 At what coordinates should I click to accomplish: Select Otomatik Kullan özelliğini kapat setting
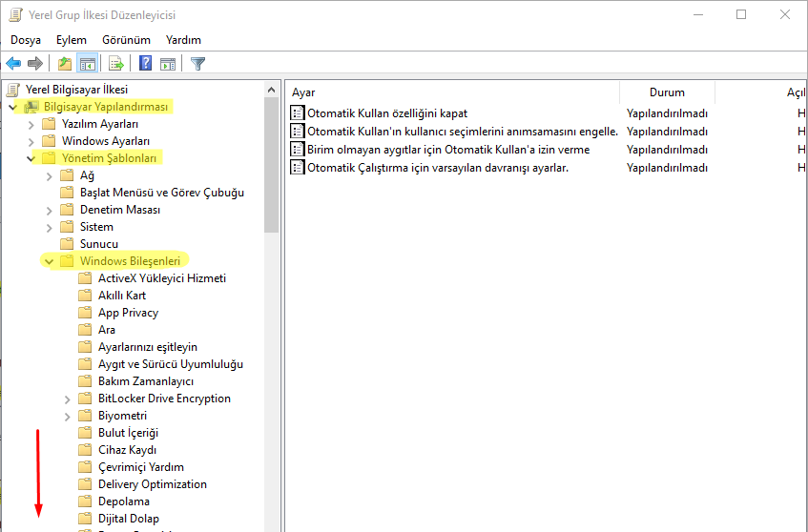tap(387, 113)
